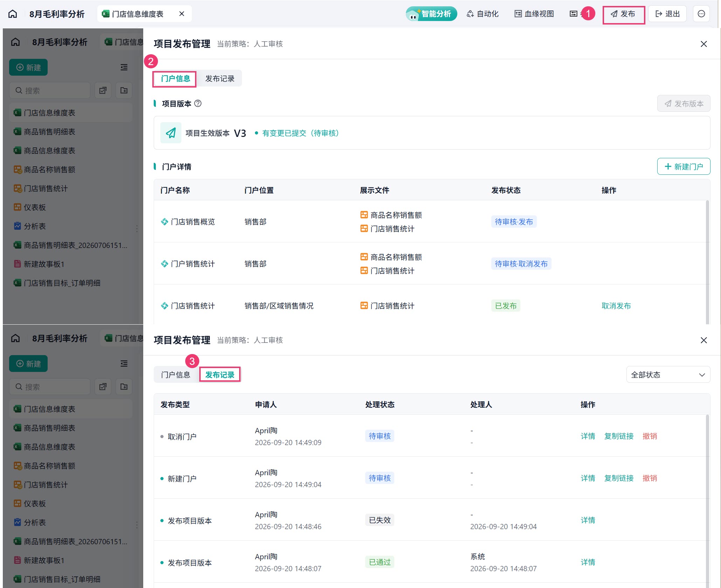This screenshot has height=588, width=721.
Task: Click new folder icon in lower sidebar
Action: click(124, 387)
